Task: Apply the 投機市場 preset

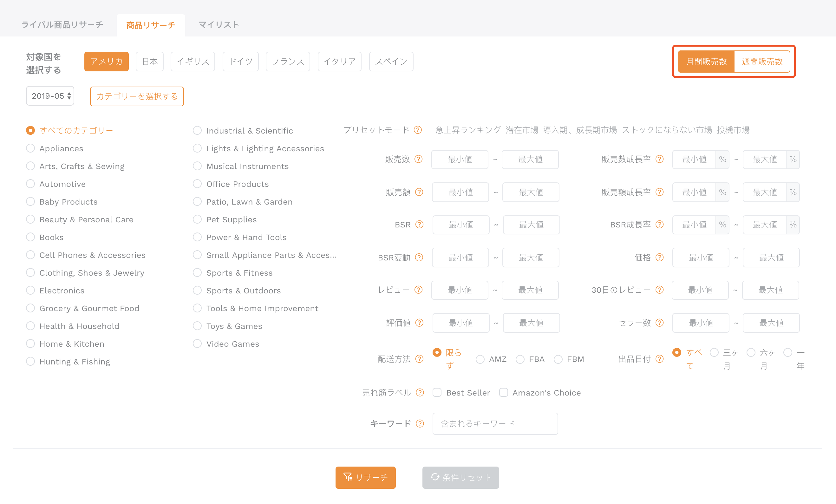Action: pyautogui.click(x=733, y=130)
